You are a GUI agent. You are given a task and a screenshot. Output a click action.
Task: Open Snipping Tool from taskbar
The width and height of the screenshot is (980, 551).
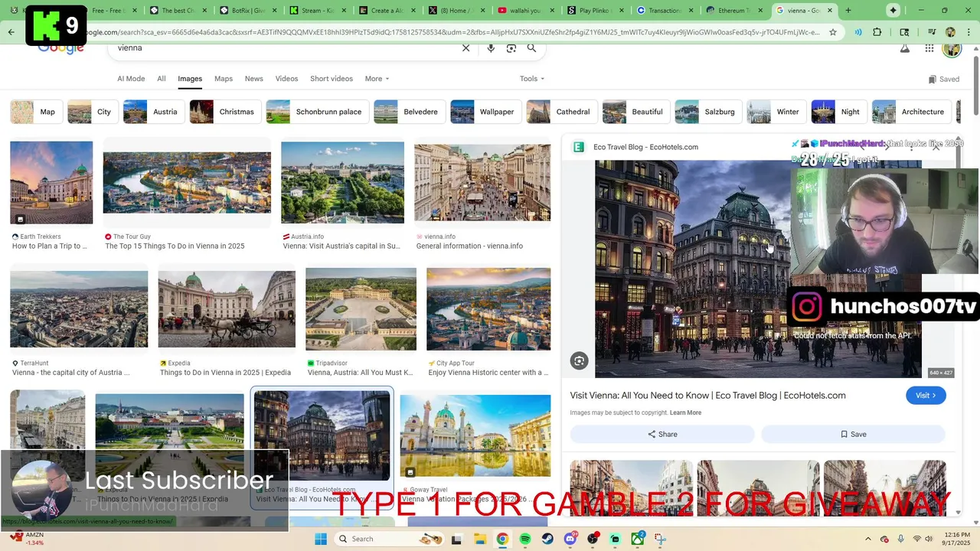pos(660,539)
